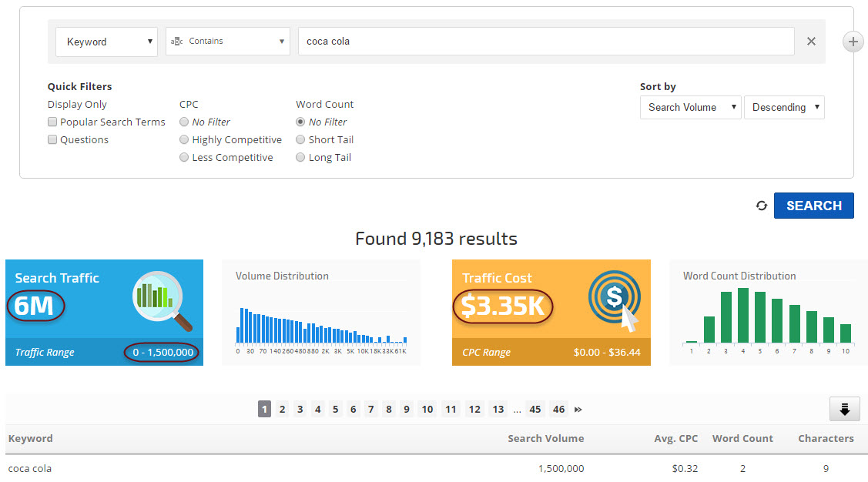The height and width of the screenshot is (482, 868).
Task: Sort by the Avg. CPC column header
Action: coord(676,438)
